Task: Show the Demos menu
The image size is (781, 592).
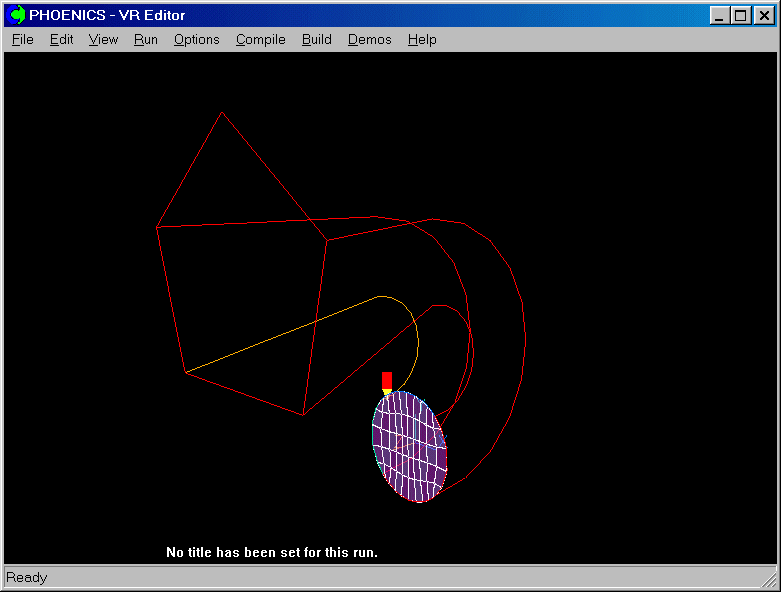Action: (x=369, y=40)
